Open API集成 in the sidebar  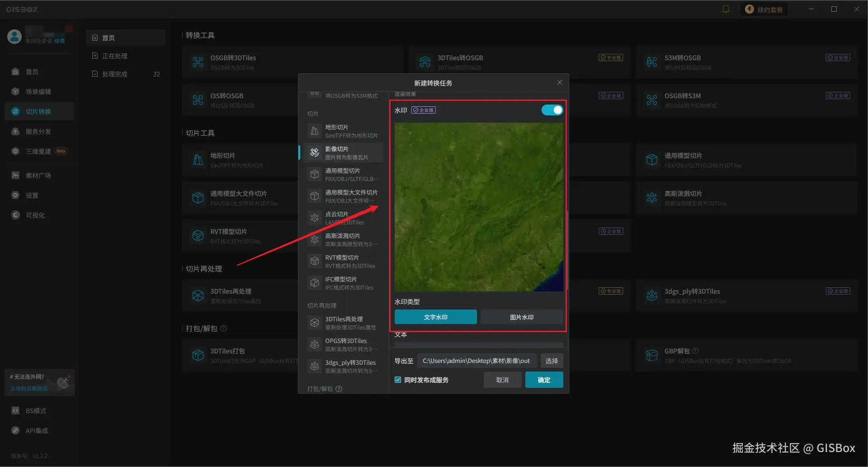point(39,431)
